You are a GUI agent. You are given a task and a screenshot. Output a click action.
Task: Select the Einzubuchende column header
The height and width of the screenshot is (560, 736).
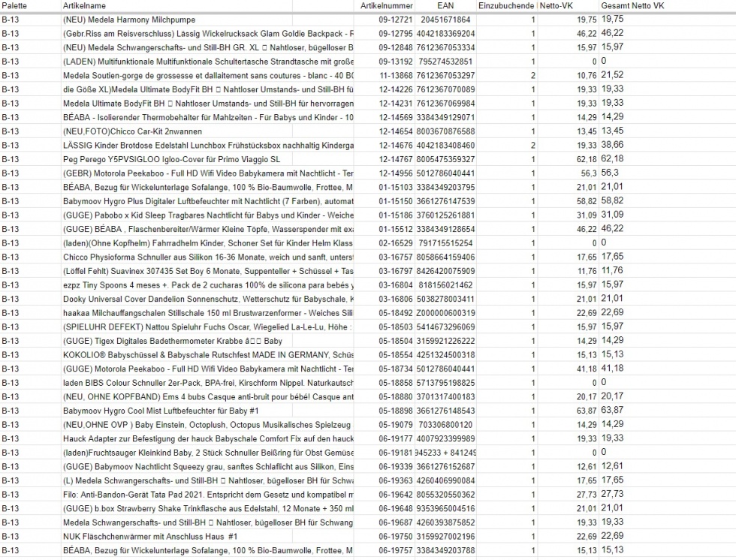506,5
